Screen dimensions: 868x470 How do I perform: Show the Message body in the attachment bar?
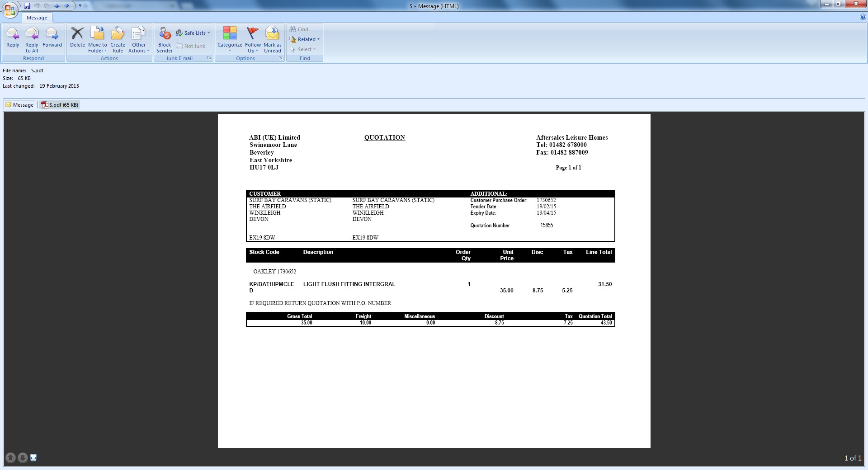[19, 105]
